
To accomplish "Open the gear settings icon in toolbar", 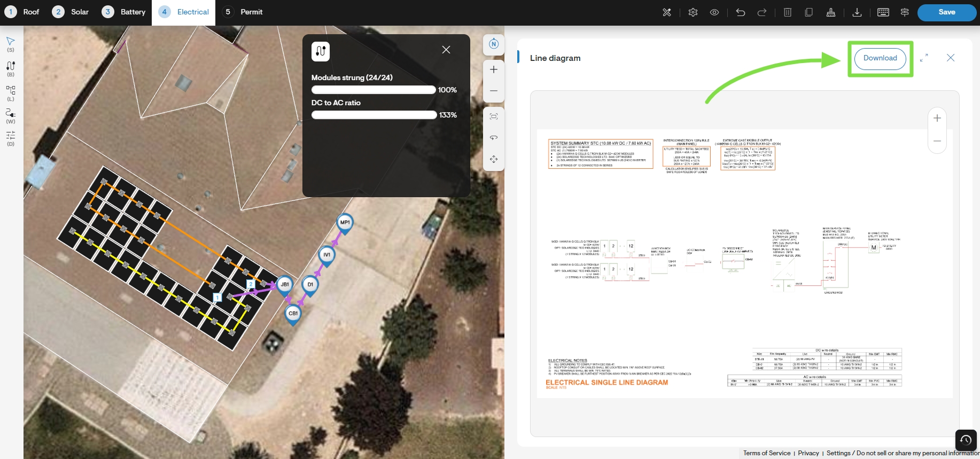I will [x=693, y=12].
